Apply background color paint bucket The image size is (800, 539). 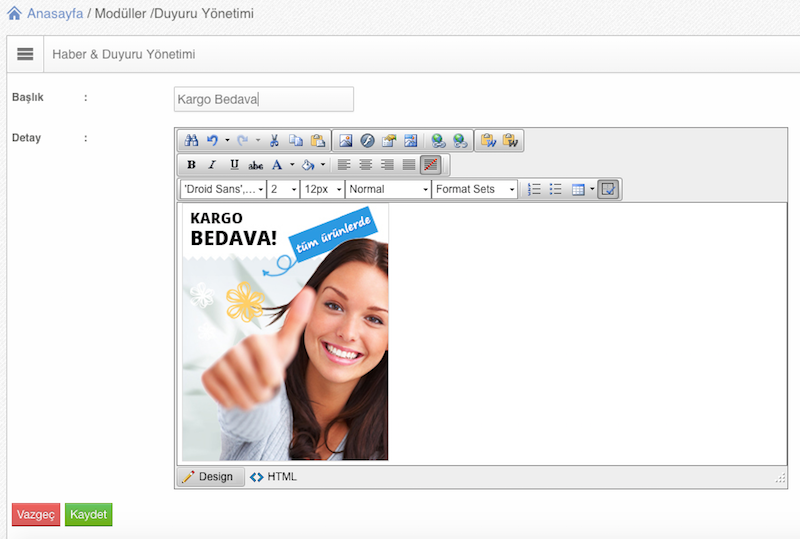click(308, 165)
